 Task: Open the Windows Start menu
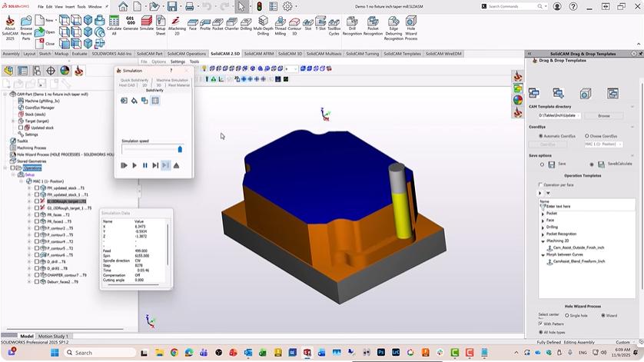pyautogui.click(x=55, y=353)
